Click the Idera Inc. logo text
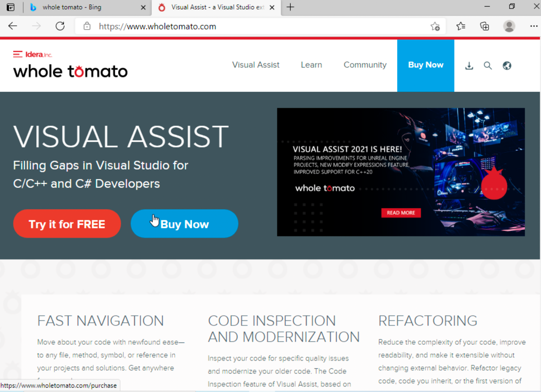Viewport: 541px width, 392px height. 39,54
